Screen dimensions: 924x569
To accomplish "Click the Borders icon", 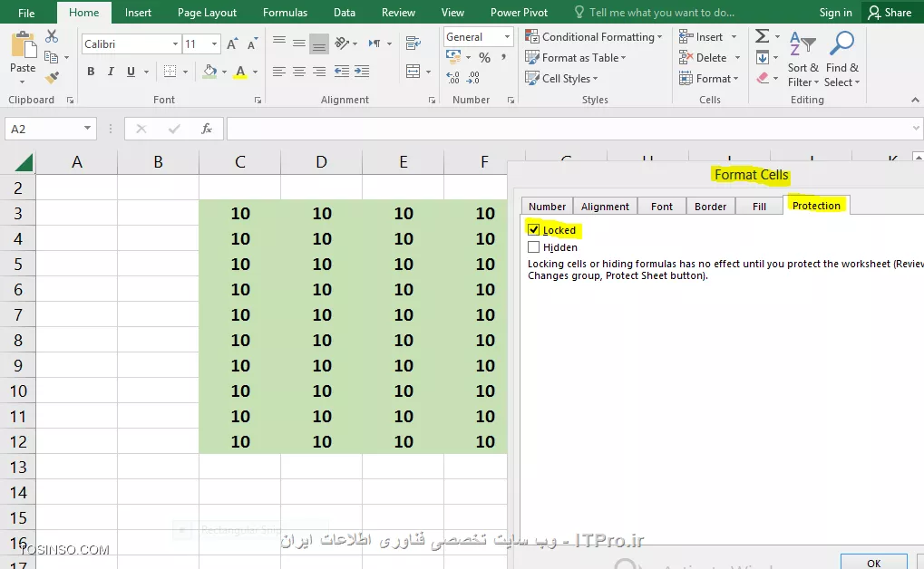I will click(170, 72).
